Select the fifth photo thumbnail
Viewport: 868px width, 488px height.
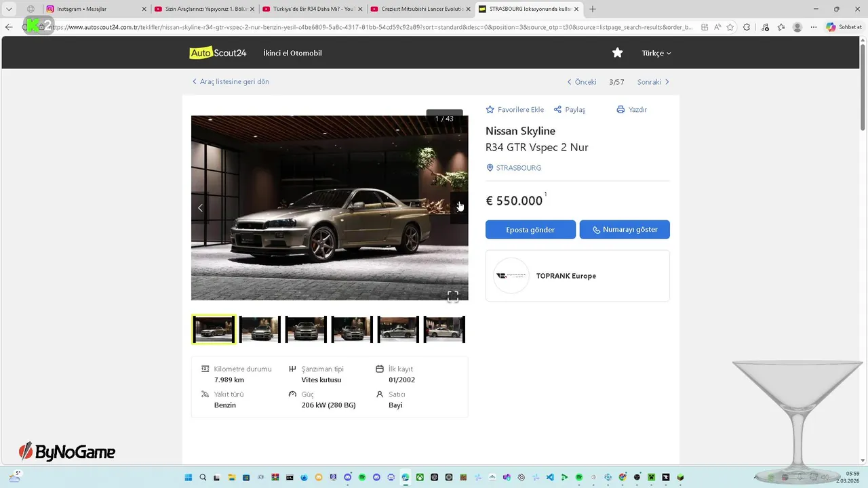coord(398,329)
